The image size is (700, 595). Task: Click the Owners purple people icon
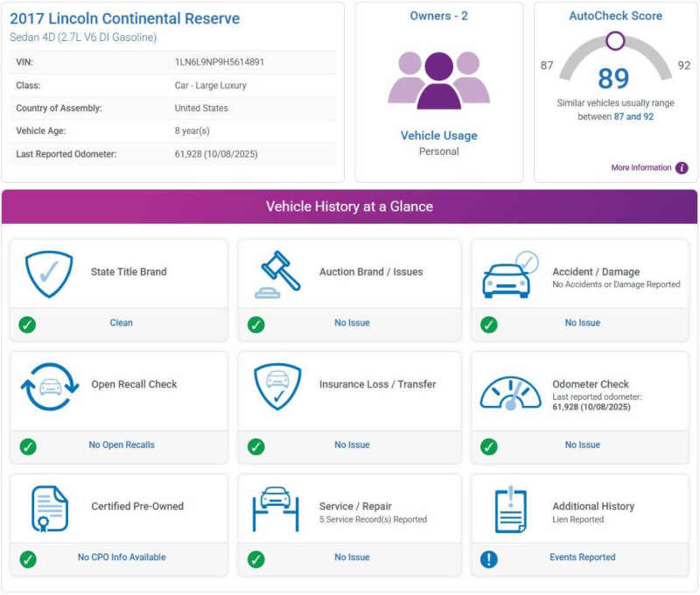438,80
